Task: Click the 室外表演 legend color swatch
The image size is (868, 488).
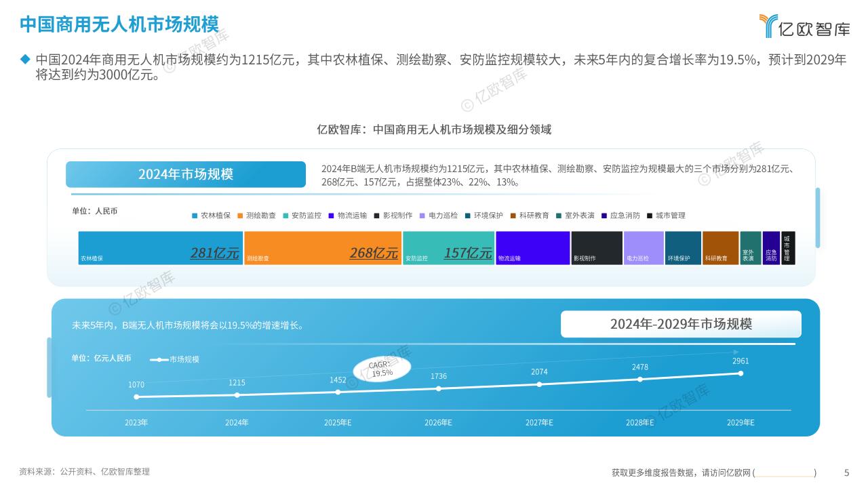Action: click(559, 216)
